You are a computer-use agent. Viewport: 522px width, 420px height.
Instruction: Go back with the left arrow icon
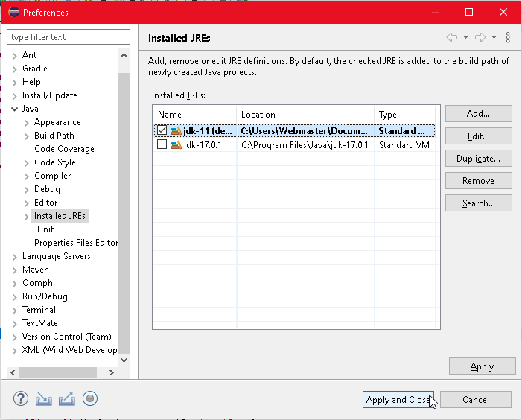(452, 37)
